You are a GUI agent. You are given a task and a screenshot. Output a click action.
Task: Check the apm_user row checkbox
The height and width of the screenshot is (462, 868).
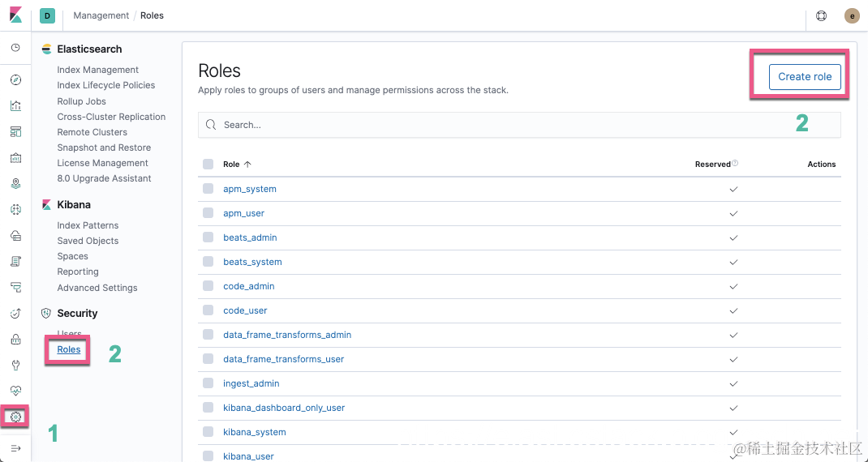[208, 213]
